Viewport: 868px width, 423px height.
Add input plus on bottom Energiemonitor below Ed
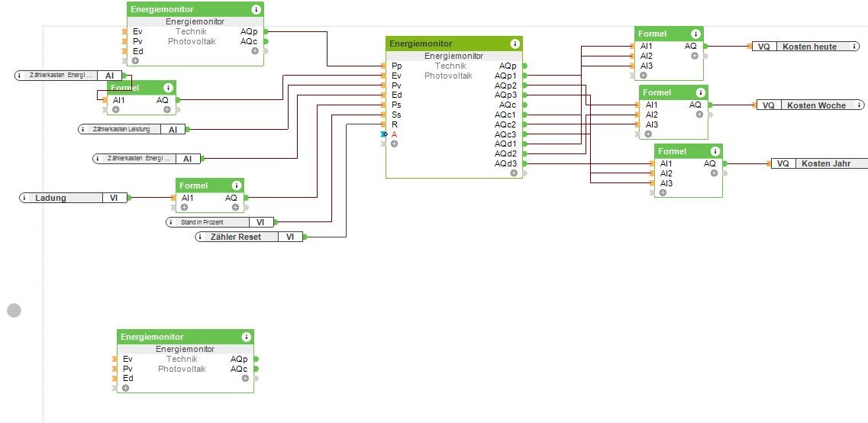[x=126, y=388]
